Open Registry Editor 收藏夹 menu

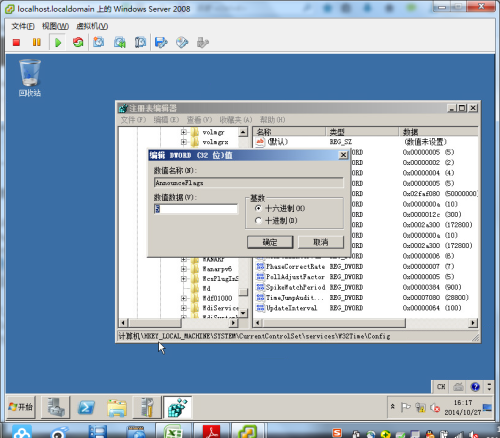(x=236, y=120)
